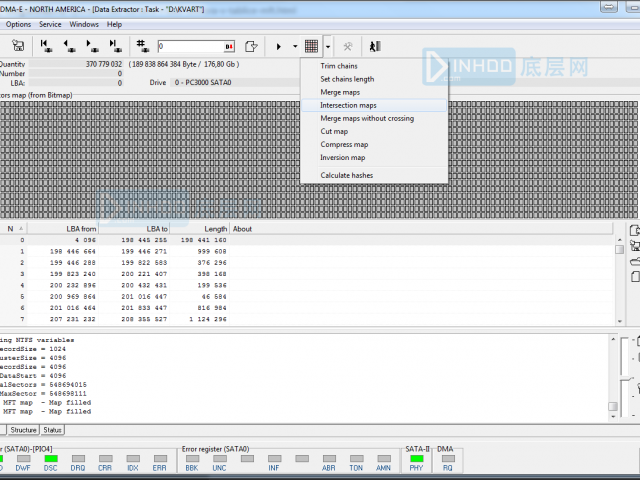Viewport: 640px width, 480px height.
Task: Click the DWF status indicator
Action: click(23, 459)
